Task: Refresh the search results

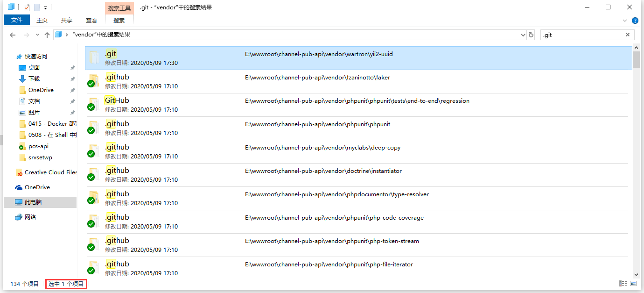Action: pyautogui.click(x=531, y=35)
